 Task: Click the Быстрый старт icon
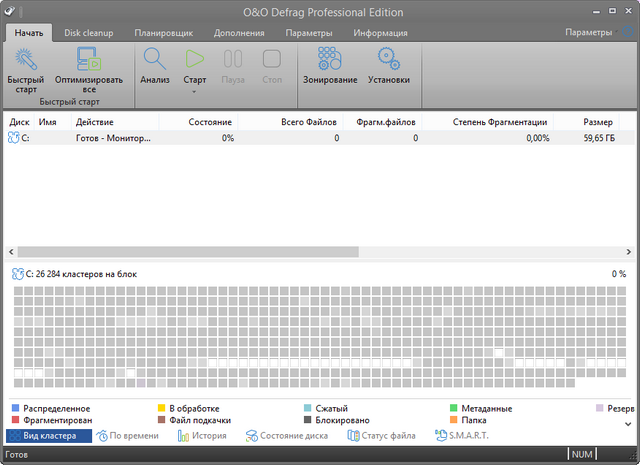[26, 60]
